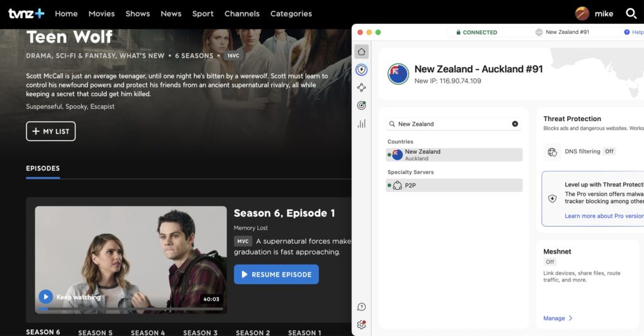The width and height of the screenshot is (644, 336).
Task: Open the Season 6 Episode 1 thumbnail
Action: click(x=131, y=259)
